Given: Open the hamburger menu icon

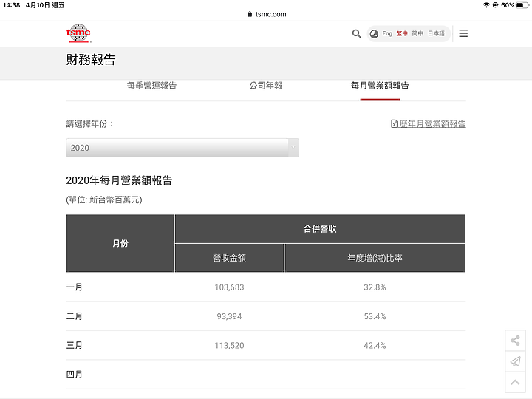Looking at the screenshot, I should tap(463, 33).
